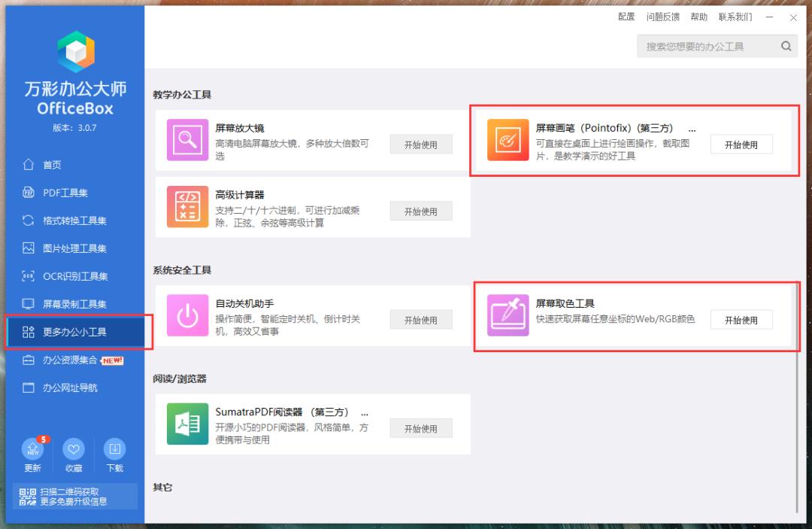Expand more options for SumatraPDF via ellipsis
Image resolution: width=812 pixels, height=529 pixels.
click(x=365, y=412)
